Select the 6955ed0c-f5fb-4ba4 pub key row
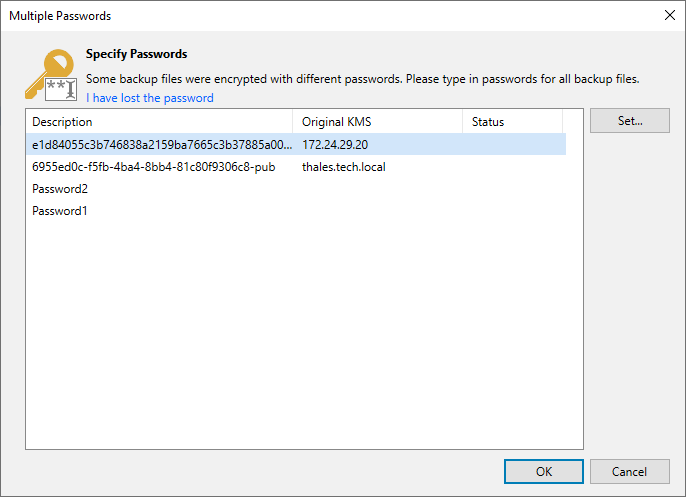The width and height of the screenshot is (686, 497). coord(154,167)
